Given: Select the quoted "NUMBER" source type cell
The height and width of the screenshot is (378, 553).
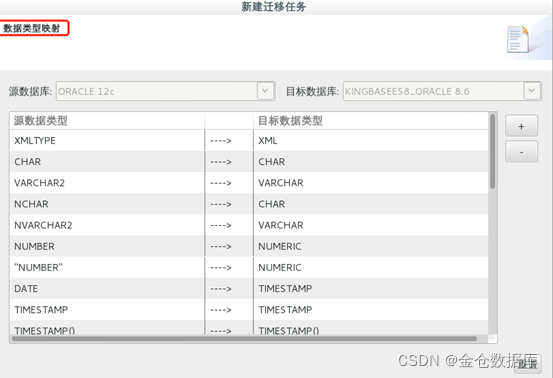Looking at the screenshot, I should (x=107, y=267).
